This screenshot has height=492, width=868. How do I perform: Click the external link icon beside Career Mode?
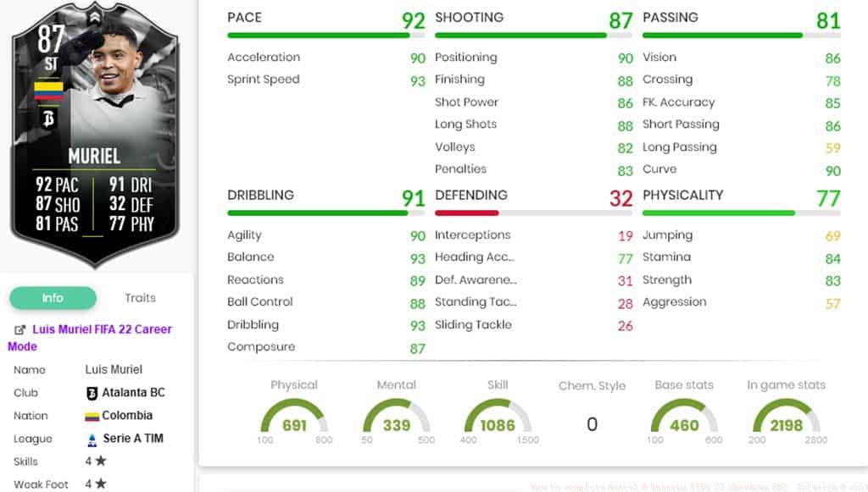(20, 329)
